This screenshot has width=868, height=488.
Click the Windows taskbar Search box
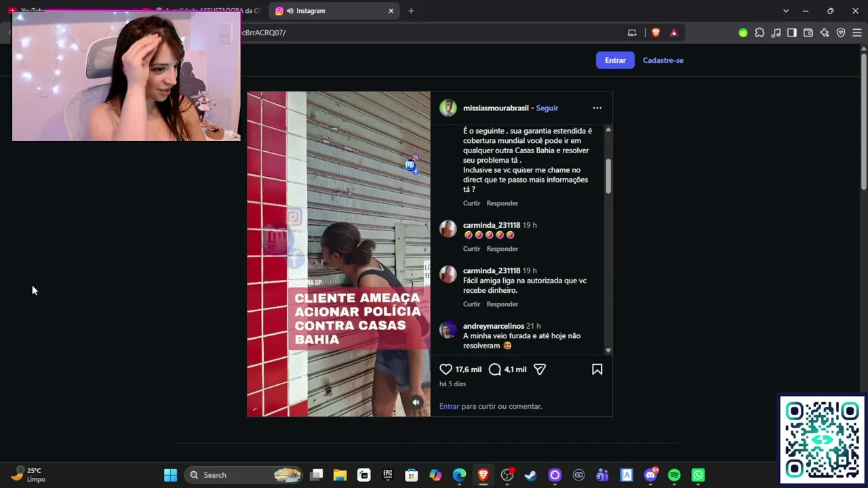tap(244, 475)
